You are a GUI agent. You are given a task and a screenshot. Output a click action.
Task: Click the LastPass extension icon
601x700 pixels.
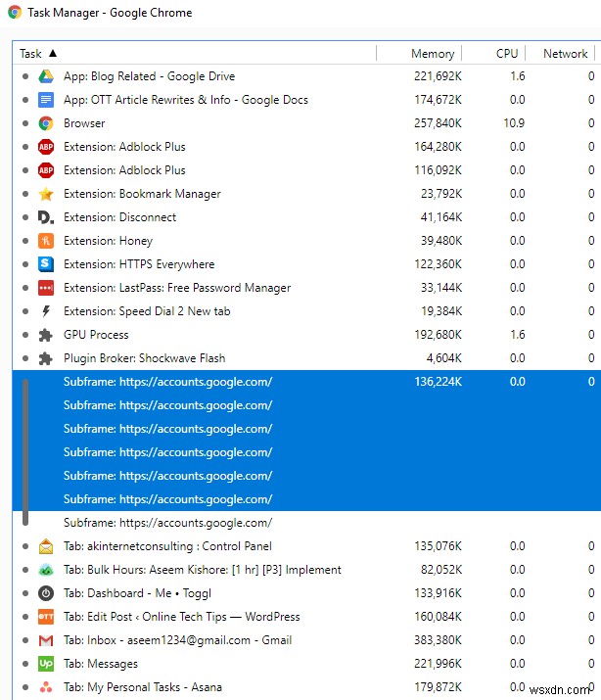[x=46, y=288]
